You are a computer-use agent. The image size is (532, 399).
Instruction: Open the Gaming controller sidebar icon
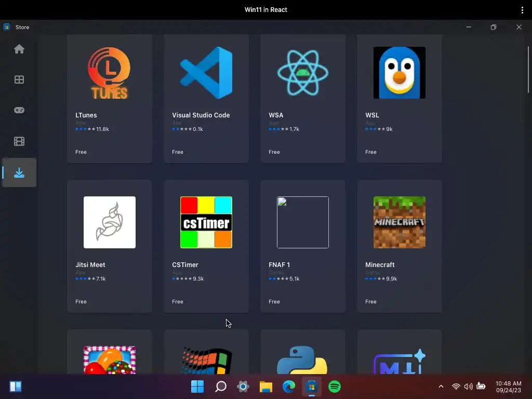[19, 110]
